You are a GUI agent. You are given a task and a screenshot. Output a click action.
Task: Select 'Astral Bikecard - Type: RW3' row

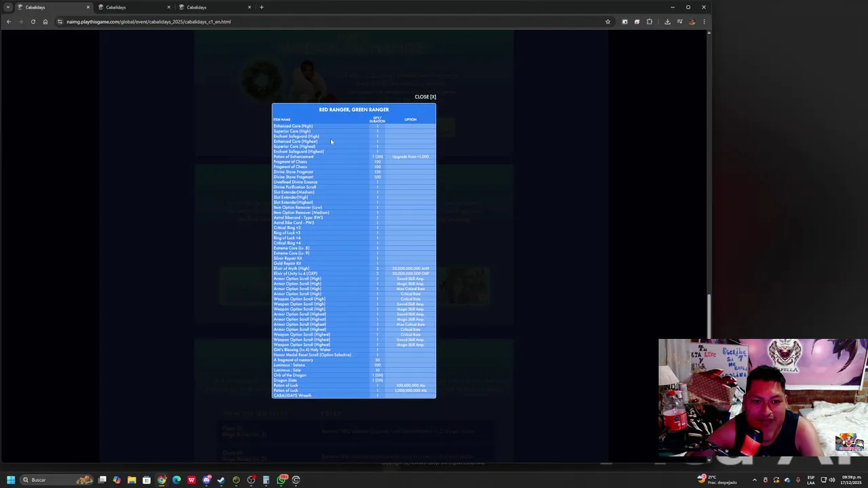coord(354,218)
